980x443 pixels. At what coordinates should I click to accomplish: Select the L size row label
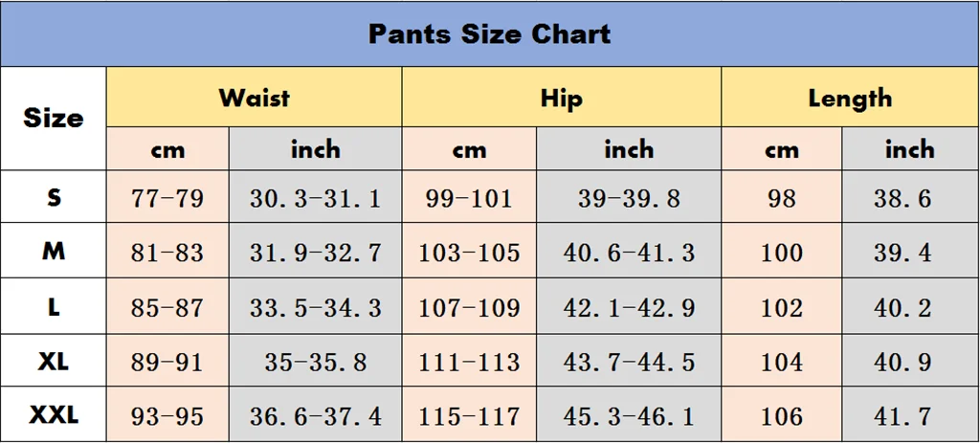(x=54, y=306)
